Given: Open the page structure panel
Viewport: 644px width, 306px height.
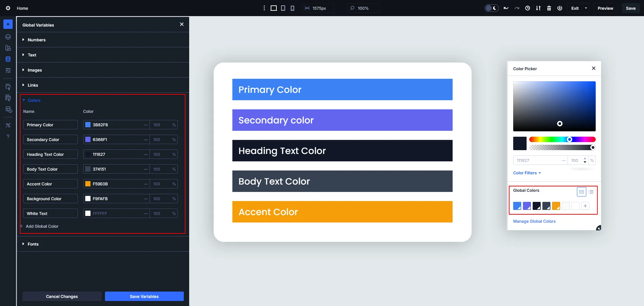Looking at the screenshot, I should click(8, 70).
